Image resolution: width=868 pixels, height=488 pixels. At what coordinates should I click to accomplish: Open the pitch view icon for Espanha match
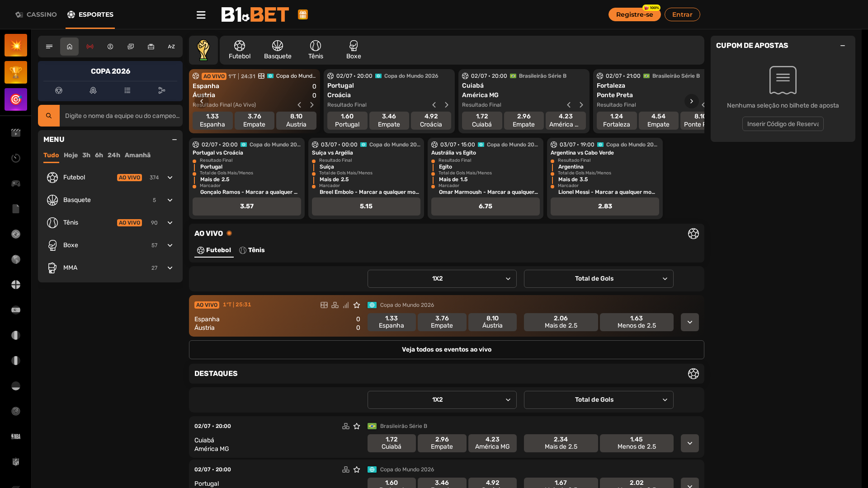(324, 305)
